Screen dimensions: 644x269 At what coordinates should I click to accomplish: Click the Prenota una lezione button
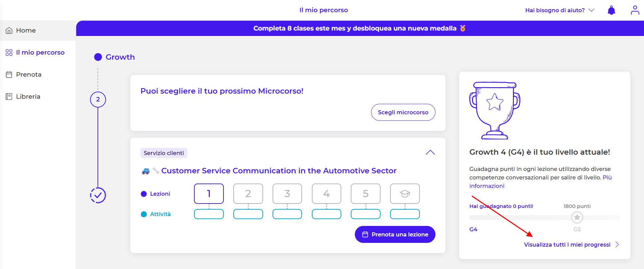click(x=395, y=234)
